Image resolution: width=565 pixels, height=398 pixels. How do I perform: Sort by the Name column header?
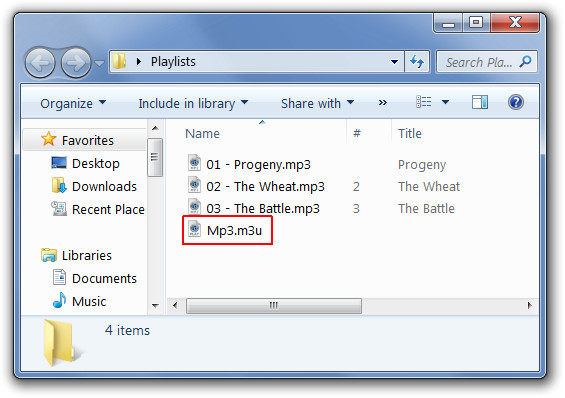click(202, 134)
